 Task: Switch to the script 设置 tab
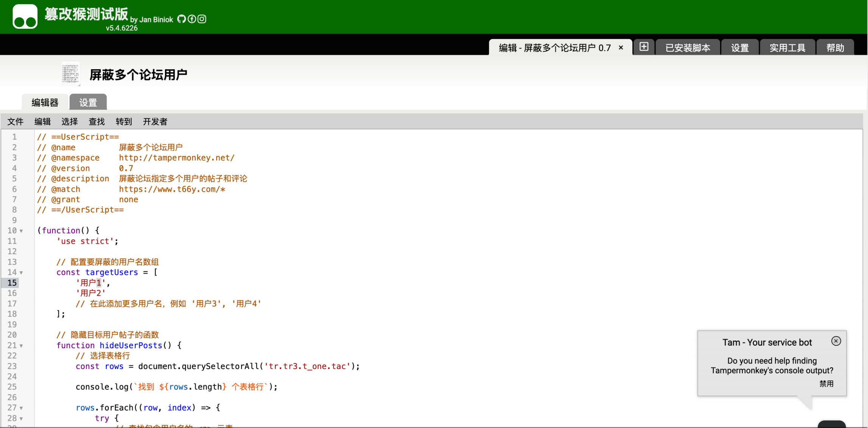pos(88,102)
